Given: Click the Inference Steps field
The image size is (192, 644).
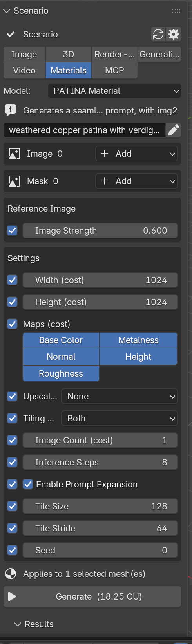Looking at the screenshot, I should (x=100, y=462).
